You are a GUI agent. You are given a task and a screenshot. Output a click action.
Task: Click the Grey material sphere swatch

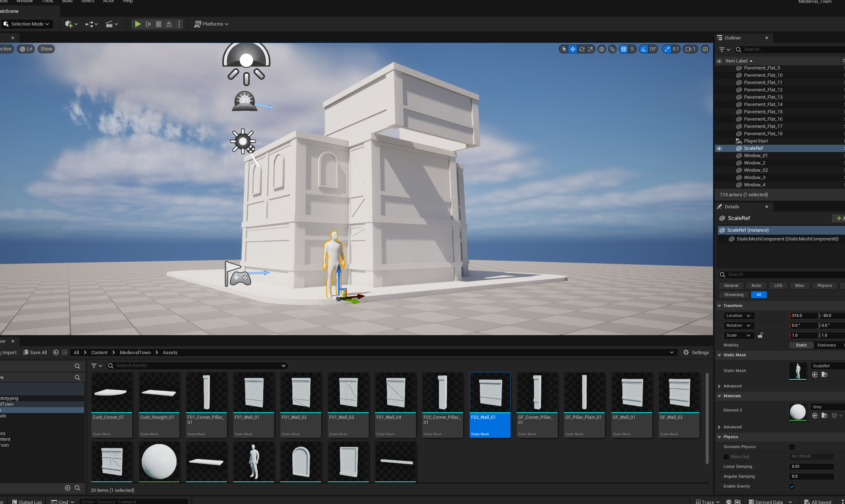797,411
